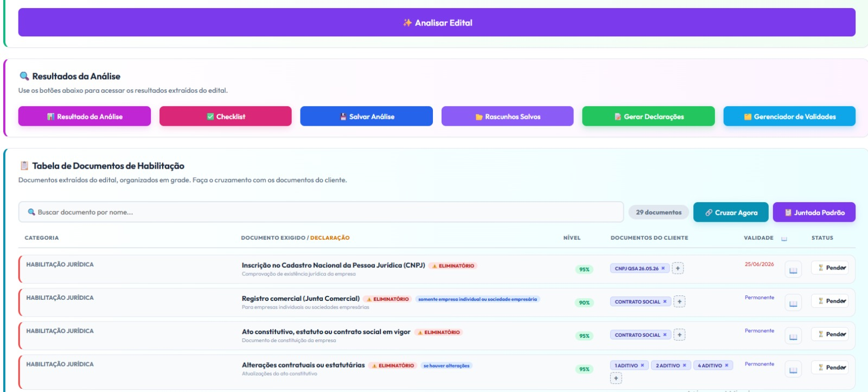
Task: Open Rascunhos Salvos
Action: [508, 116]
